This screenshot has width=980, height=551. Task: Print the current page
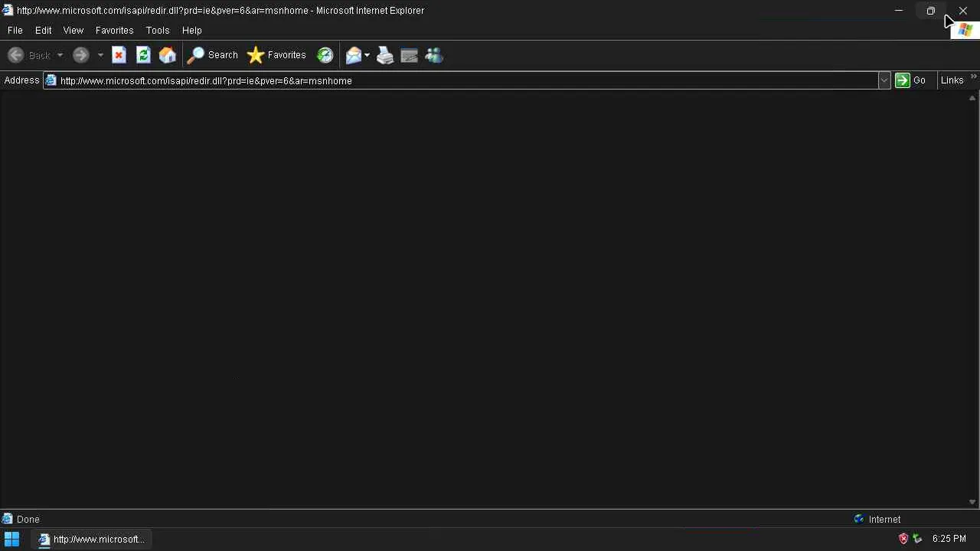tap(385, 55)
